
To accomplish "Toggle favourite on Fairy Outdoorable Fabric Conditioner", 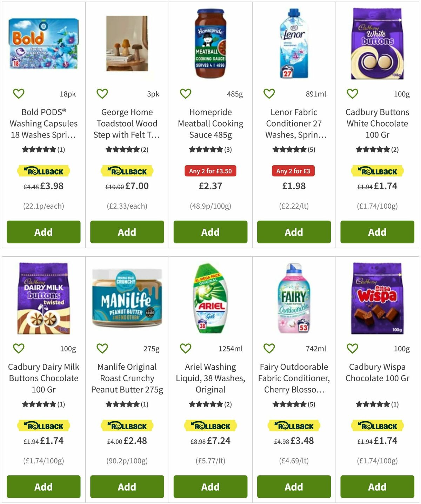I will [x=269, y=348].
